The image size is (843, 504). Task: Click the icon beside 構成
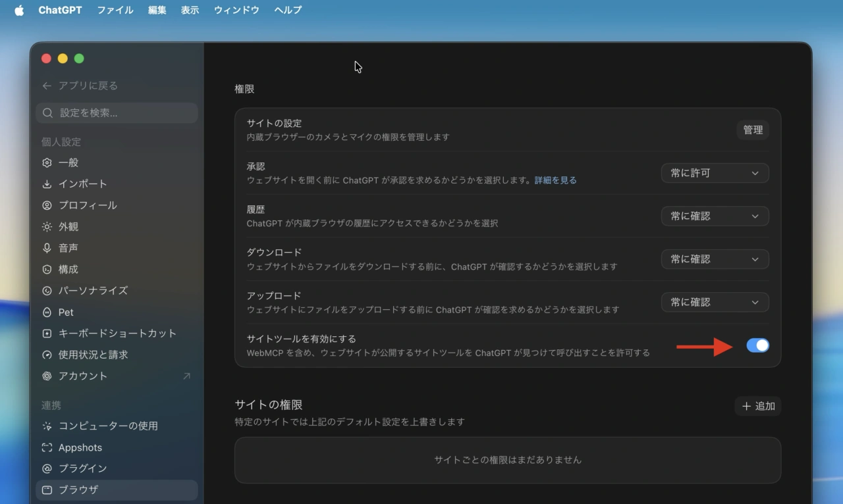click(x=47, y=269)
